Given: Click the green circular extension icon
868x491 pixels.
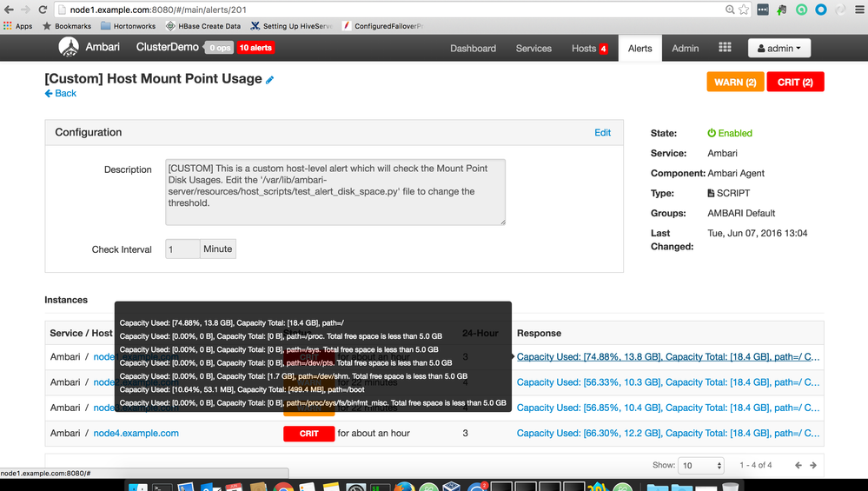Looking at the screenshot, I should pos(802,10).
